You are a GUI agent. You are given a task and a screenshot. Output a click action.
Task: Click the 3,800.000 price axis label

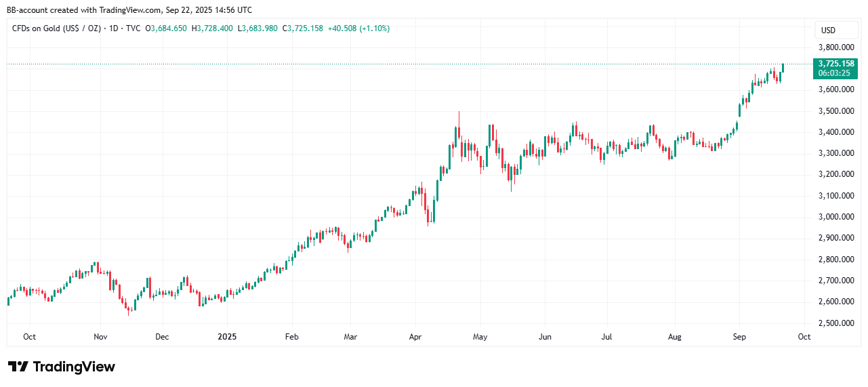tap(835, 47)
